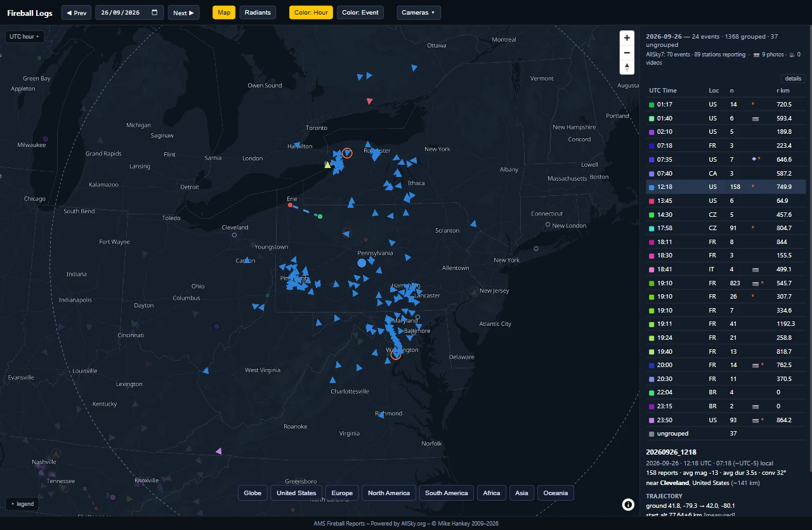Go to the previous day
Viewport: 812px width, 530px height.
pos(76,13)
